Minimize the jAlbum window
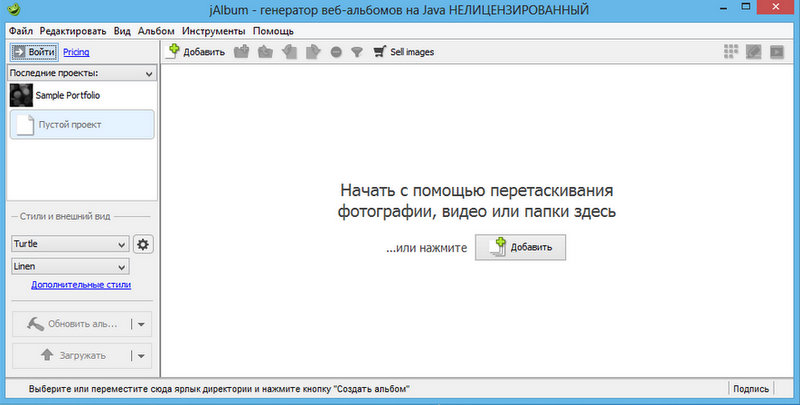The height and width of the screenshot is (405, 800). (x=723, y=8)
